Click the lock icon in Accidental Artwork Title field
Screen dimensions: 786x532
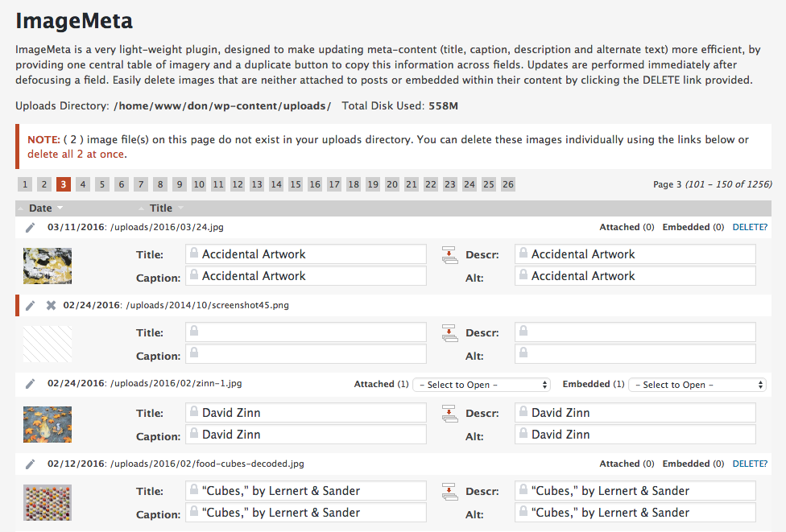[x=194, y=254]
